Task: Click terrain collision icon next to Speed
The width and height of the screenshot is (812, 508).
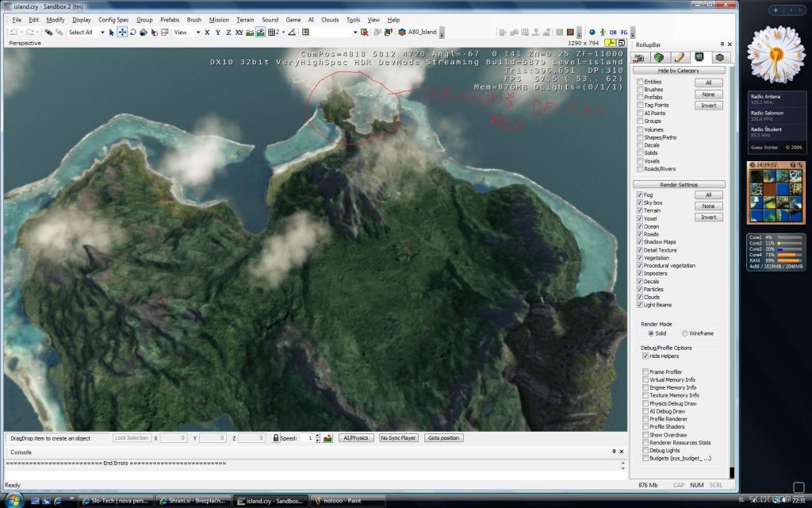Action: point(327,438)
